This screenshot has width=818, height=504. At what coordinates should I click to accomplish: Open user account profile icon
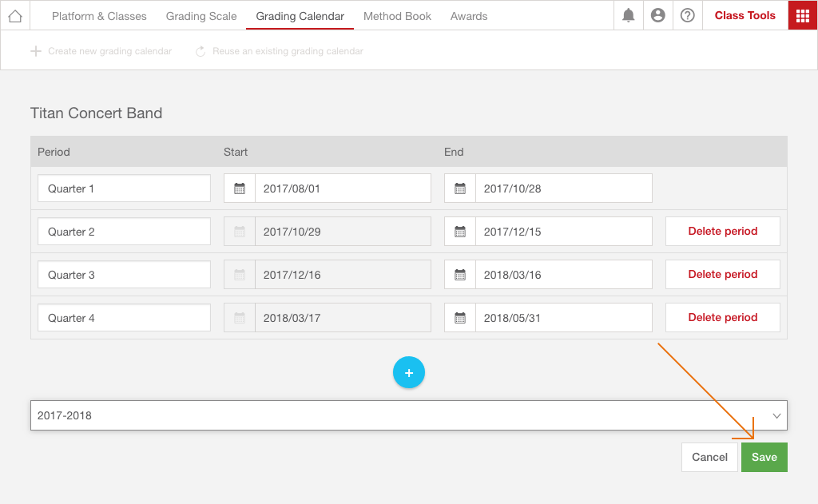658,16
